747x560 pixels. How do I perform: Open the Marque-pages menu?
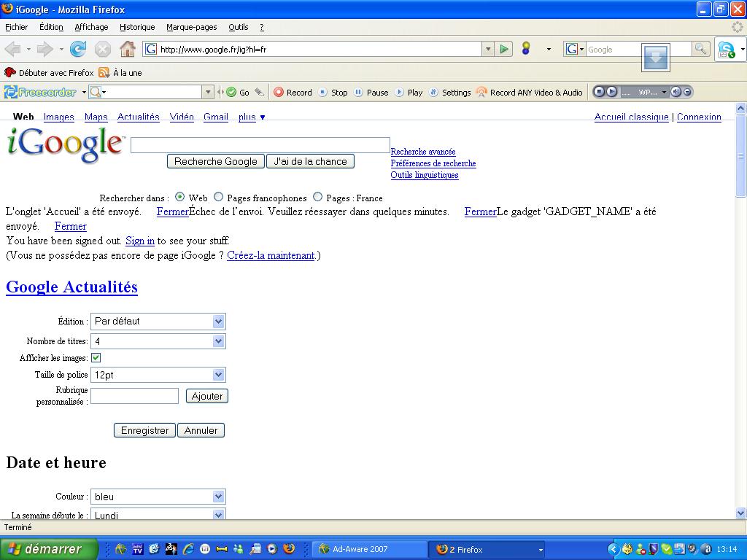pos(192,27)
